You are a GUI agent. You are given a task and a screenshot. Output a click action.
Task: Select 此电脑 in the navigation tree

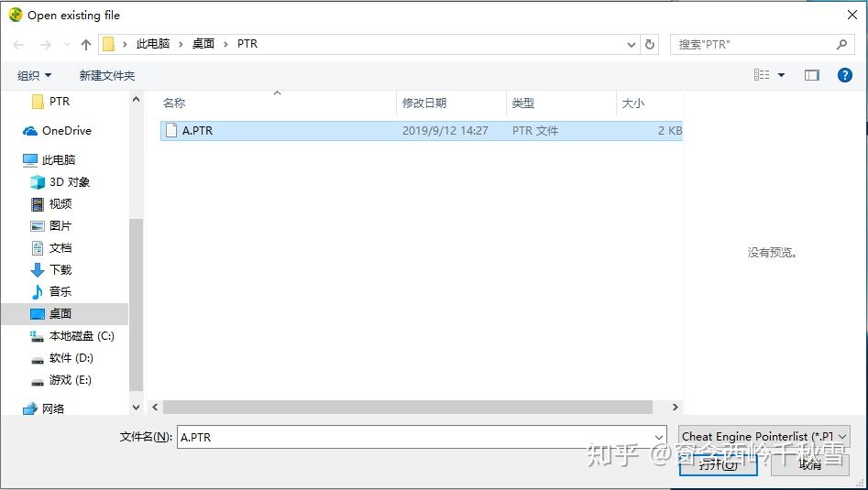pos(49,160)
